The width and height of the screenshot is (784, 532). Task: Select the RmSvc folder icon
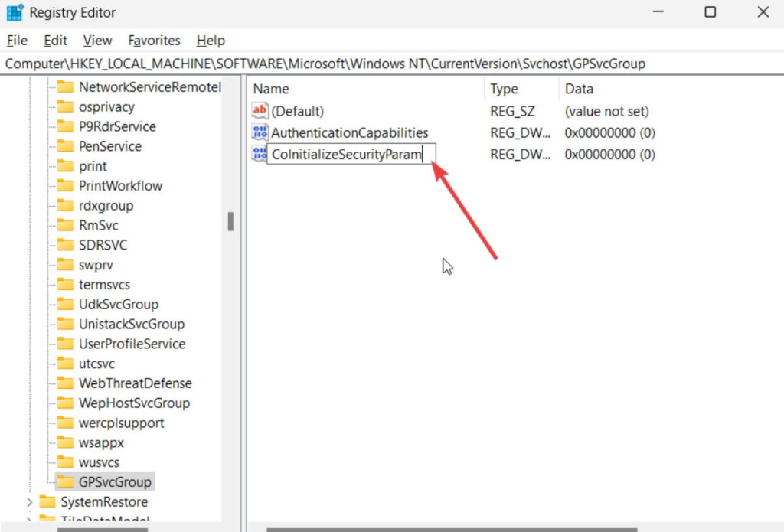coord(65,225)
